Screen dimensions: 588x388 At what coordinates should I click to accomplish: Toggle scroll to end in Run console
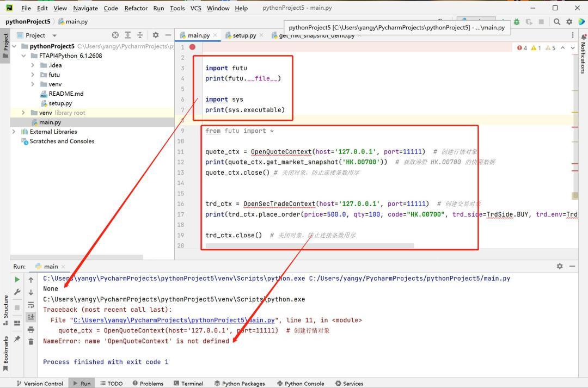pyautogui.click(x=31, y=317)
